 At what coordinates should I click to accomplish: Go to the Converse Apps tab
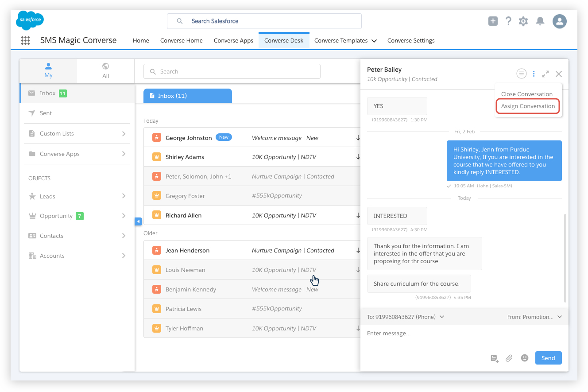(x=233, y=40)
